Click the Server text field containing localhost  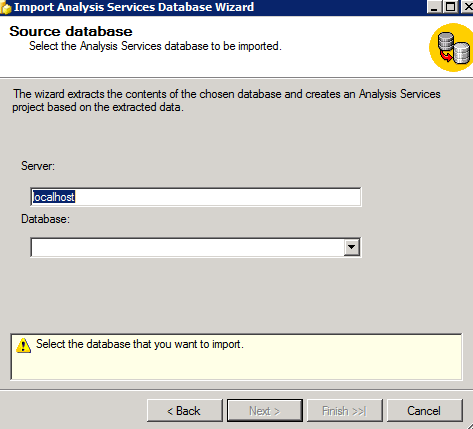click(196, 197)
